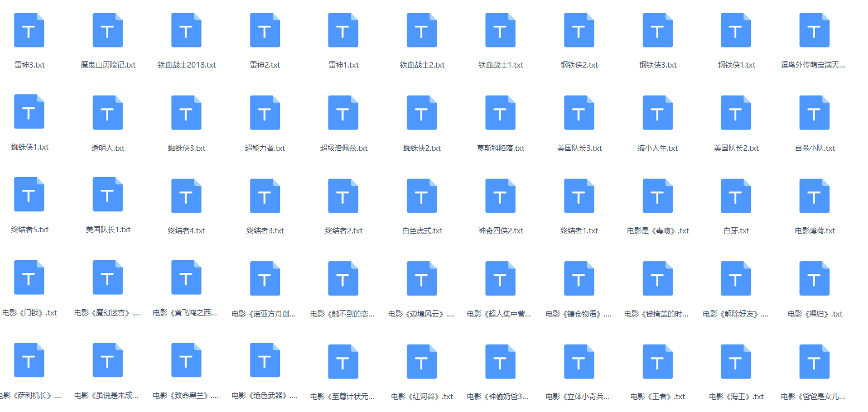Screen dimensions: 868x412
Task: Select the 铁血战士2018.txt file icon
Action: point(186,30)
